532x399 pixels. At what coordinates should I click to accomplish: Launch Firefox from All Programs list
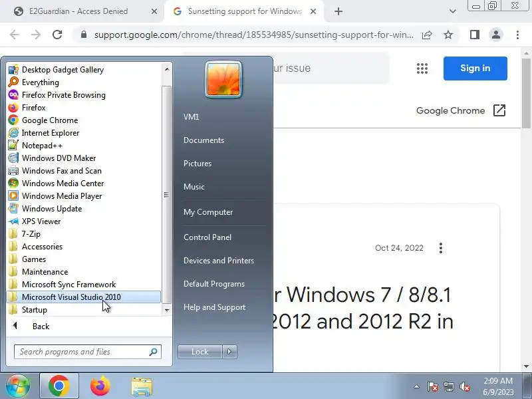click(84, 108)
